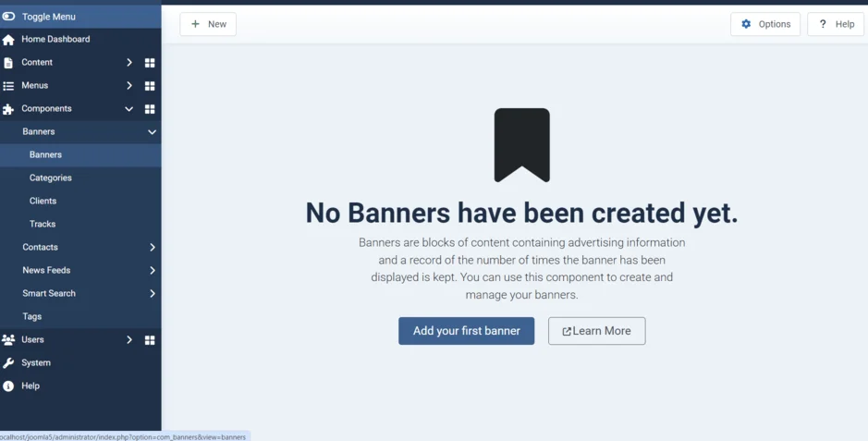Open Tags in Components menu
This screenshot has width=868, height=441.
point(80,317)
